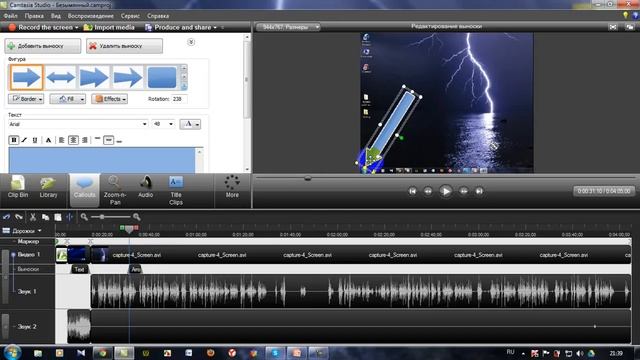640x360 pixels.
Task: Toggle text drop shadow A button
Action: [48, 140]
